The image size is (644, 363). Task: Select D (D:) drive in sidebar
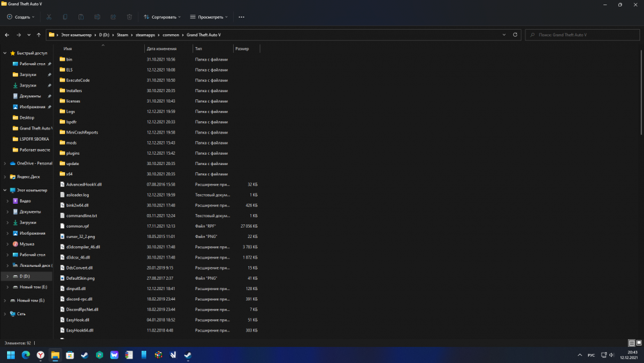pyautogui.click(x=26, y=276)
